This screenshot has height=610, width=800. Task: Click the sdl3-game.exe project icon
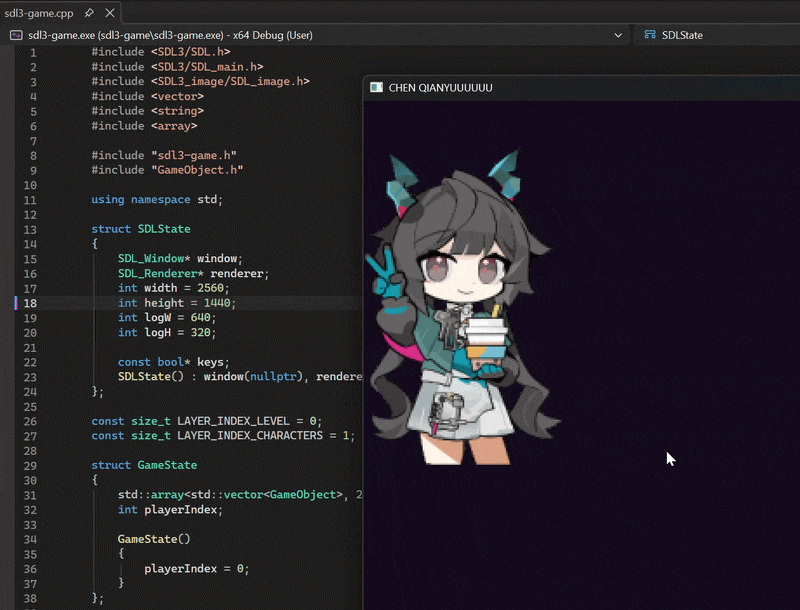tap(16, 35)
